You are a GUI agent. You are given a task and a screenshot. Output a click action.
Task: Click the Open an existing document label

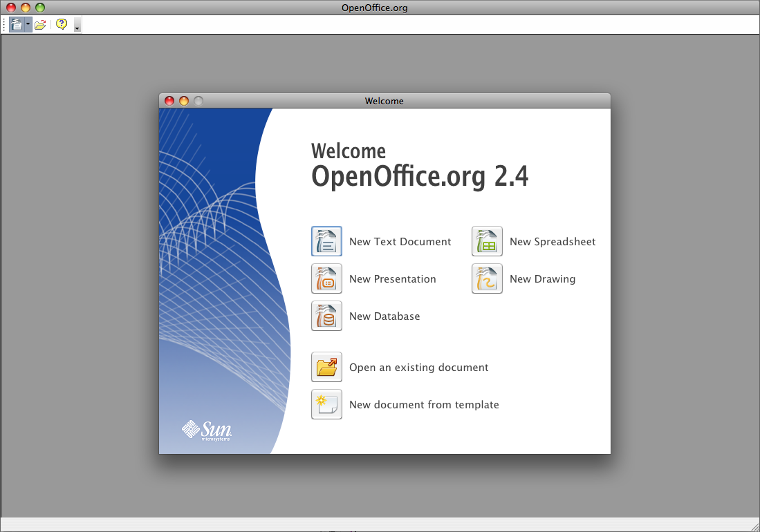(x=418, y=368)
